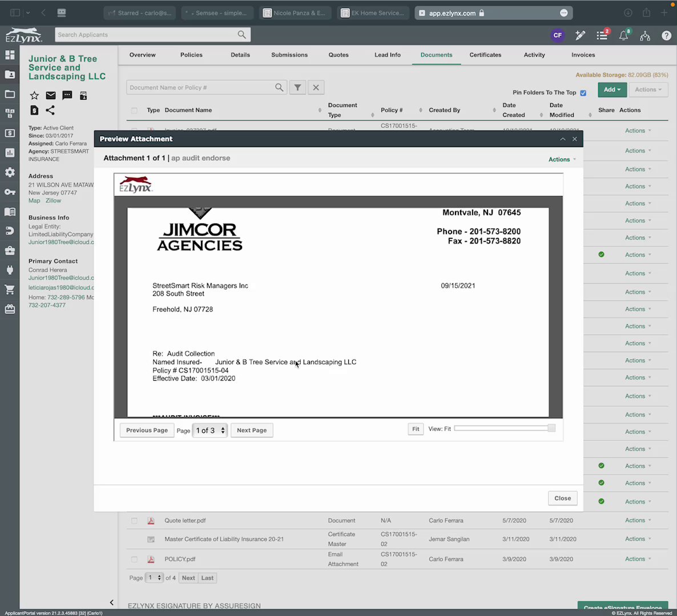
Task: Check the select-all documents header checkbox
Action: pyautogui.click(x=134, y=111)
